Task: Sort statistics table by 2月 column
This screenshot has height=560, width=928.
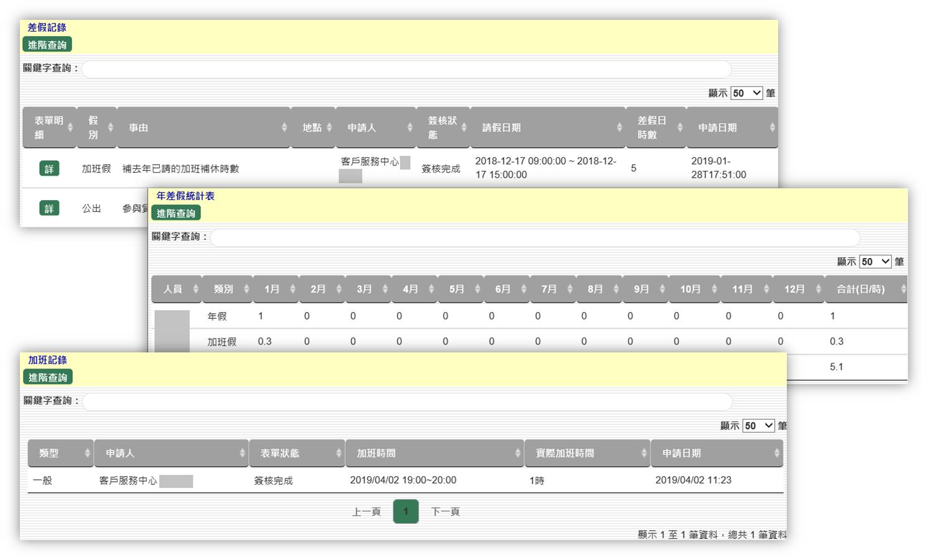Action: coord(322,289)
